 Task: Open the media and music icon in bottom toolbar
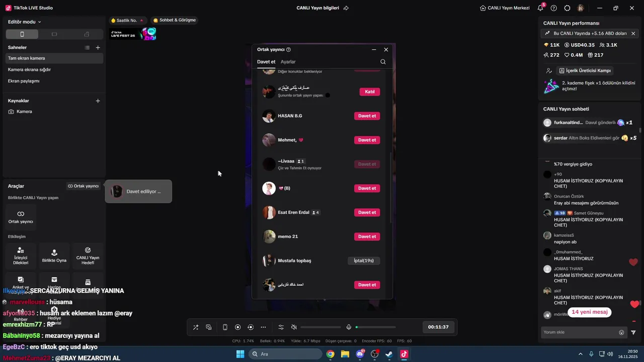click(209, 327)
